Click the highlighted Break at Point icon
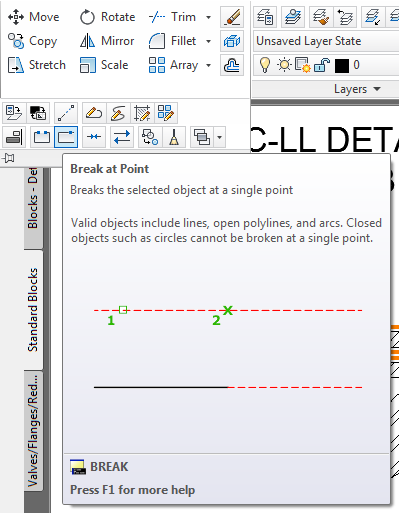Image resolution: width=399 pixels, height=513 pixels. click(66, 137)
